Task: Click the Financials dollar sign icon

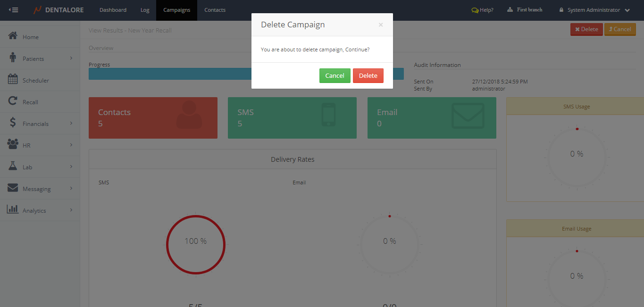Action: coord(13,123)
